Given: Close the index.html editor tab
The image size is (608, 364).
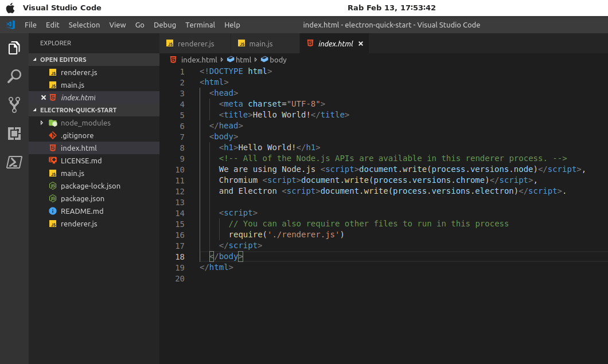Looking at the screenshot, I should tap(361, 44).
